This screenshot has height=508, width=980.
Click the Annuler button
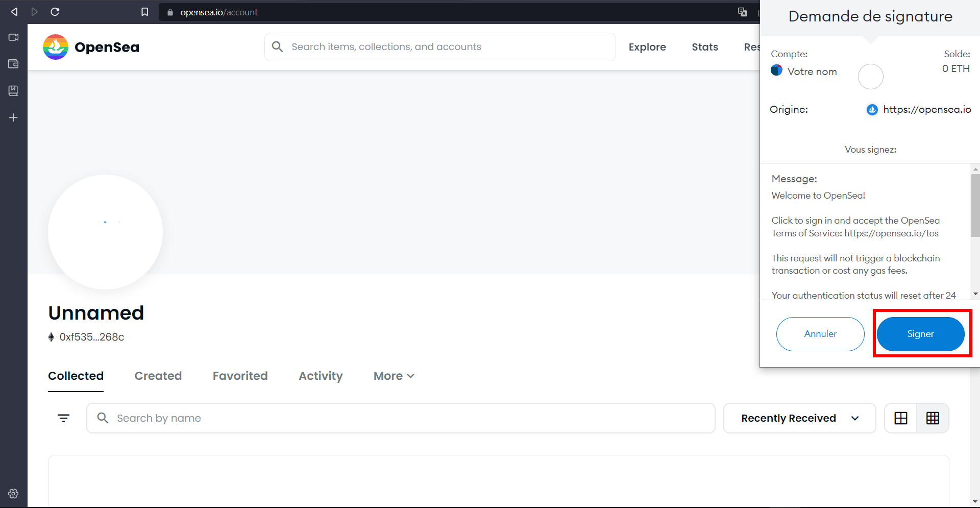click(820, 334)
